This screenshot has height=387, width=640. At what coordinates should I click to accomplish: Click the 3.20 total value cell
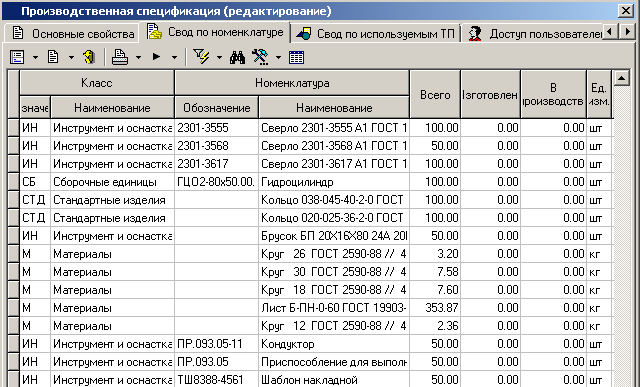(435, 254)
